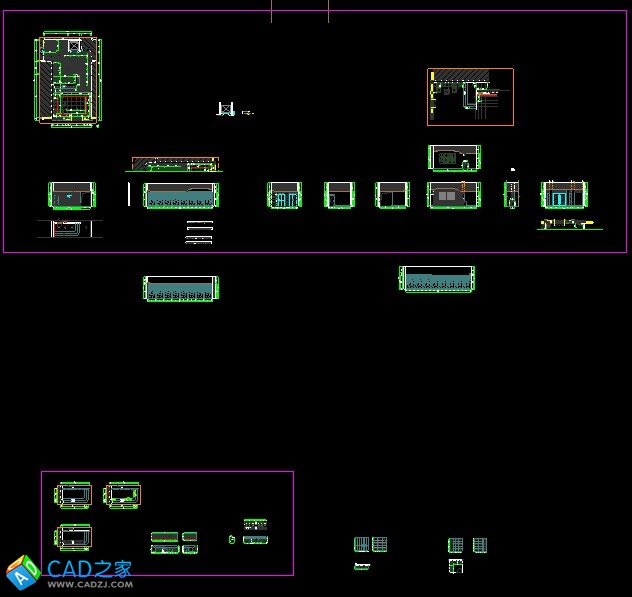Select the rightmost elevation in the elevation row
This screenshot has height=597, width=632.
[565, 195]
